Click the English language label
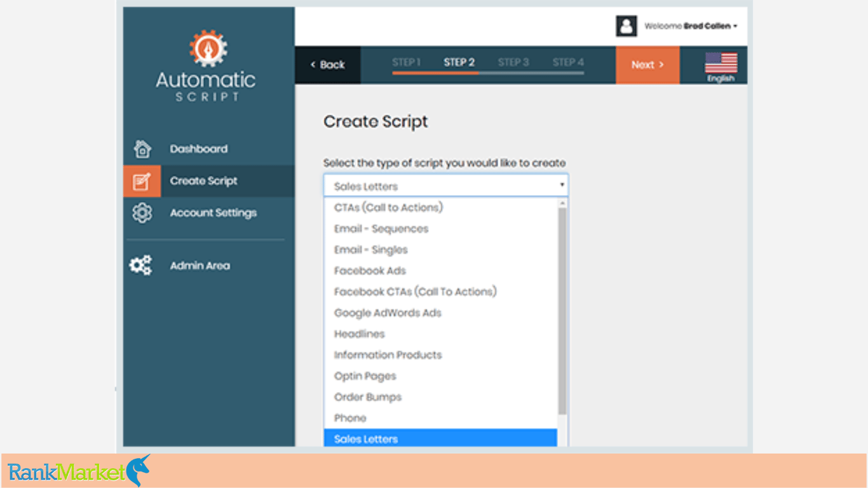Image resolution: width=868 pixels, height=488 pixels. pos(721,79)
